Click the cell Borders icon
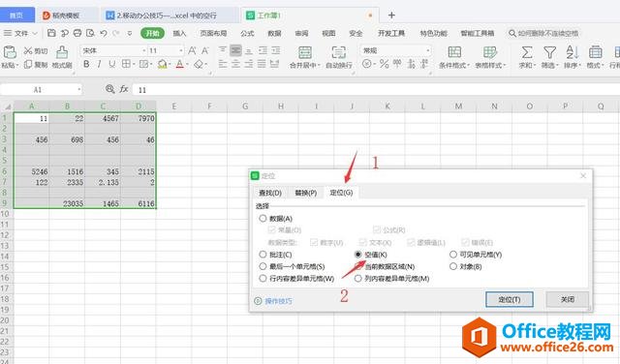The width and height of the screenshot is (620, 364). click(126, 64)
